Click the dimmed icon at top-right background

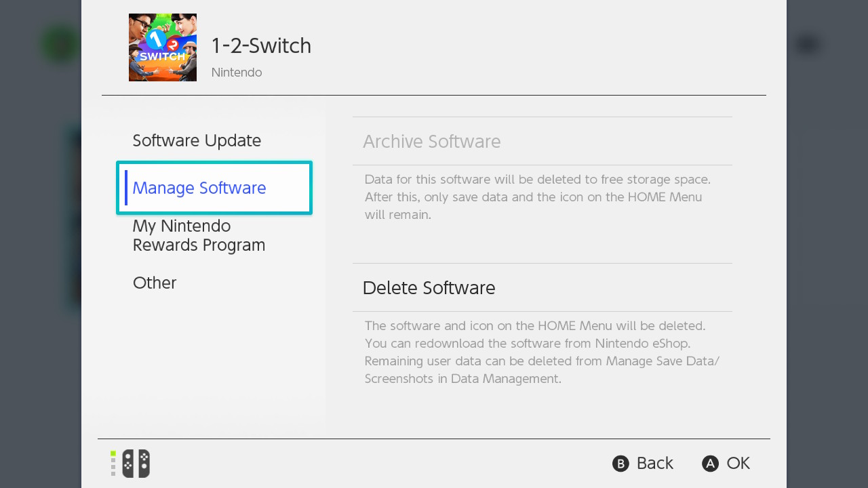(808, 45)
